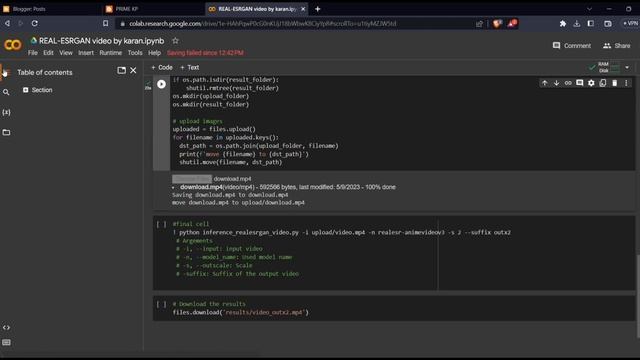The width and height of the screenshot is (640, 360).
Task: Click Brave shields icon
Action: (497, 24)
